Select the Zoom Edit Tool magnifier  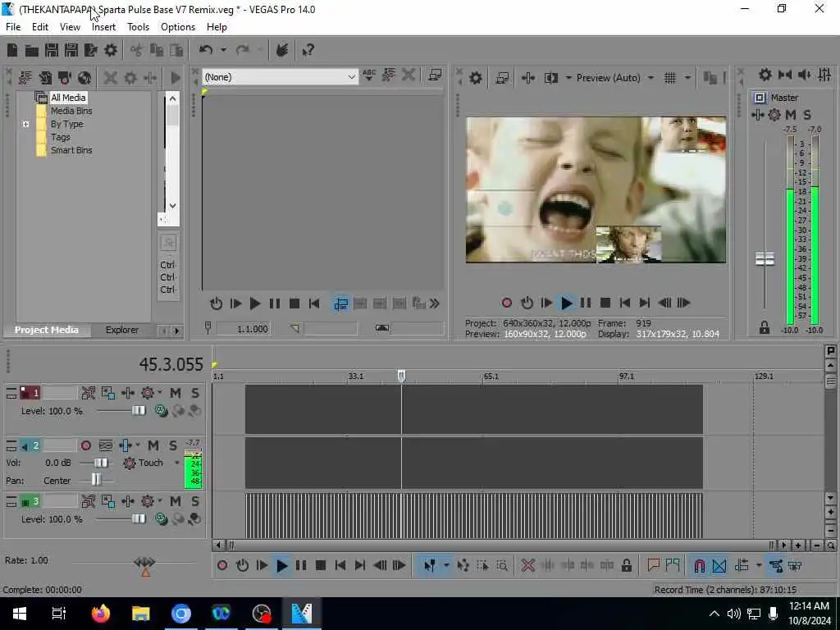pyautogui.click(x=502, y=566)
